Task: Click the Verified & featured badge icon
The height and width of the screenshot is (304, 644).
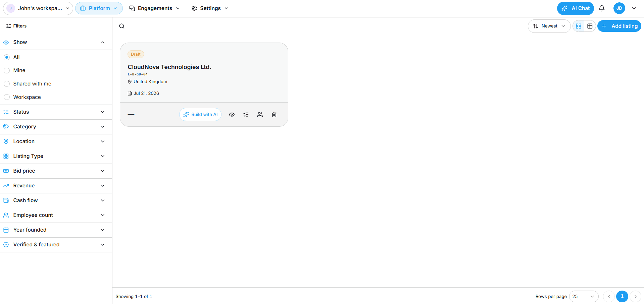Action: click(6, 245)
